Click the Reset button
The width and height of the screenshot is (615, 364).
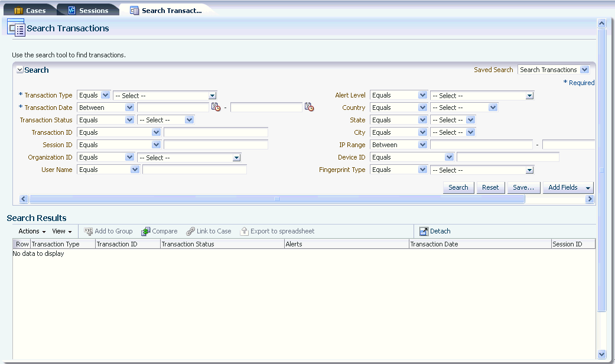point(491,187)
